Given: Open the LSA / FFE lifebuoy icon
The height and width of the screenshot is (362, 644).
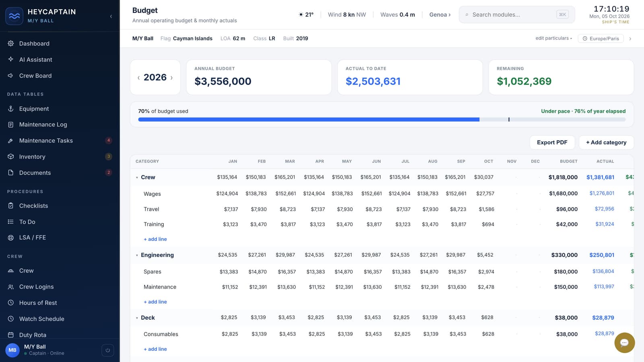Looking at the screenshot, I should (11, 238).
